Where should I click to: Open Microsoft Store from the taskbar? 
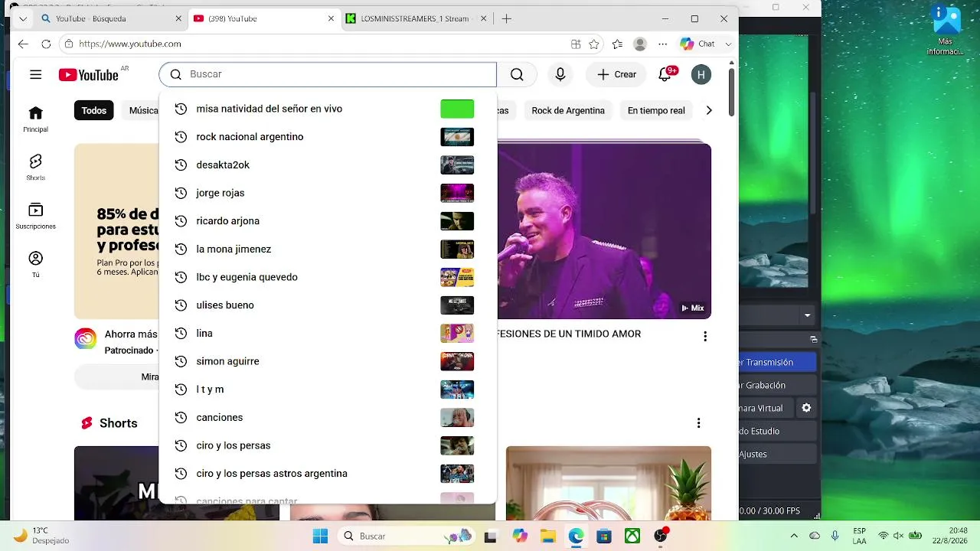604,536
